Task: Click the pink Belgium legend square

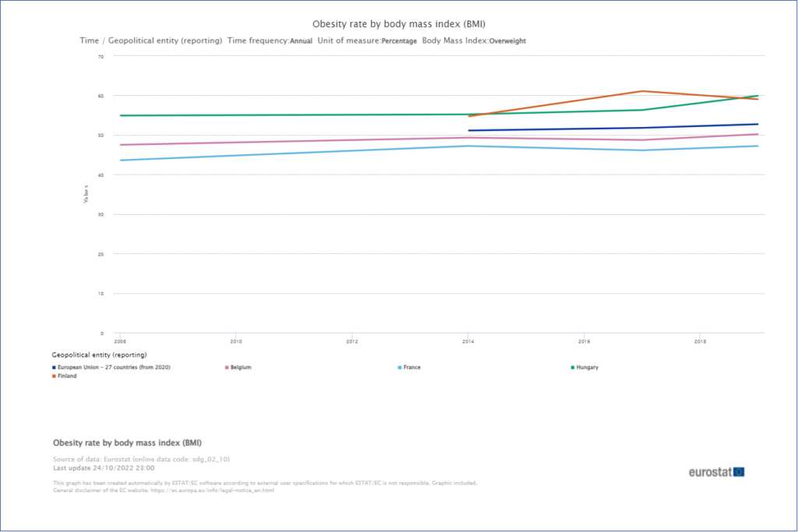Action: coord(228,367)
